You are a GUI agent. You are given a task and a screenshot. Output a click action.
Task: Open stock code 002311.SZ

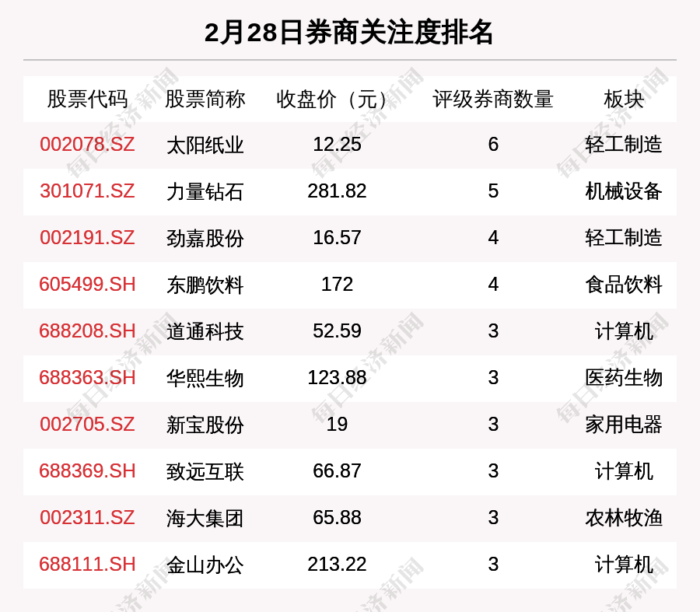[87, 518]
